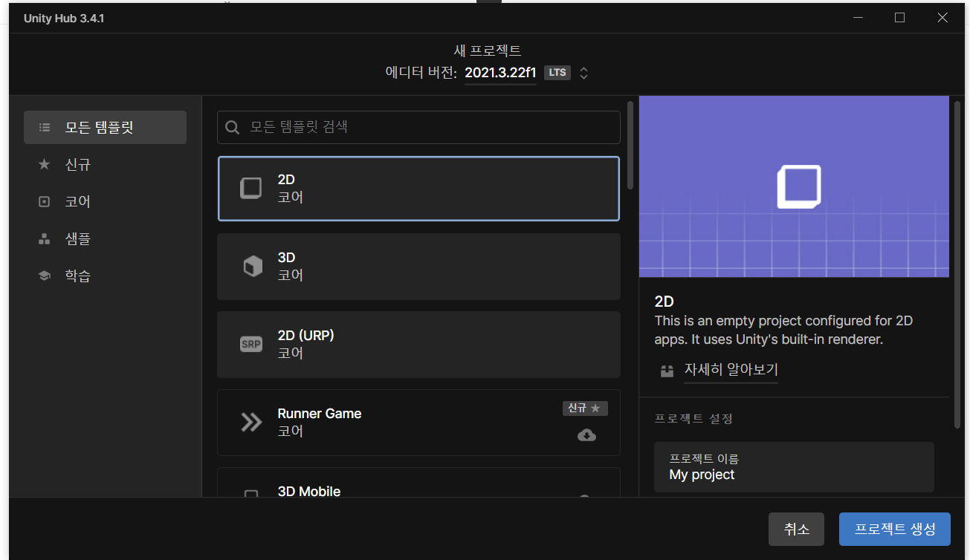Click the star icon beside 신규
Viewport: 970px width, 560px height.
click(45, 164)
